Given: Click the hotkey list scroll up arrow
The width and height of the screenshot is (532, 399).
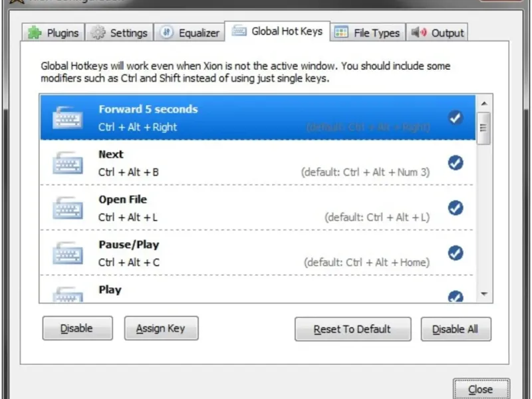Looking at the screenshot, I should click(484, 104).
